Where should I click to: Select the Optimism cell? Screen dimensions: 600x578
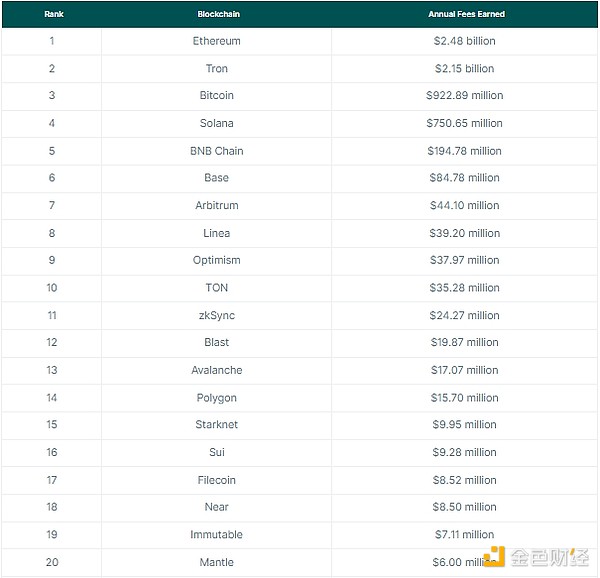[217, 260]
